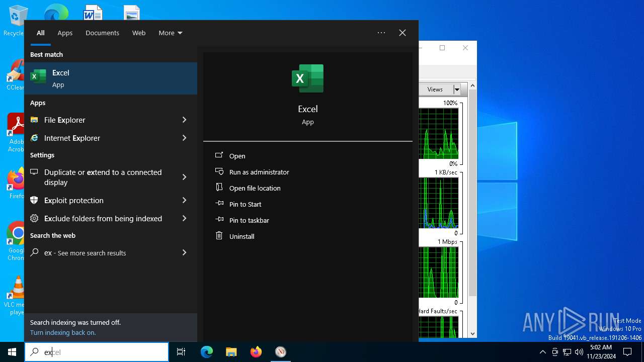Click scrollbar down arrow in Resource Monitor
This screenshot has height=362, width=644.
[472, 333]
